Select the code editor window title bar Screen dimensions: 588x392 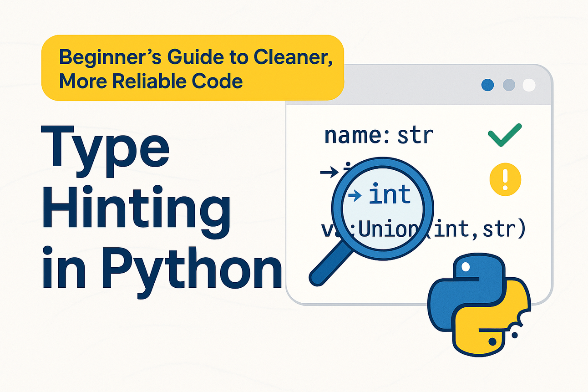pyautogui.click(x=419, y=84)
